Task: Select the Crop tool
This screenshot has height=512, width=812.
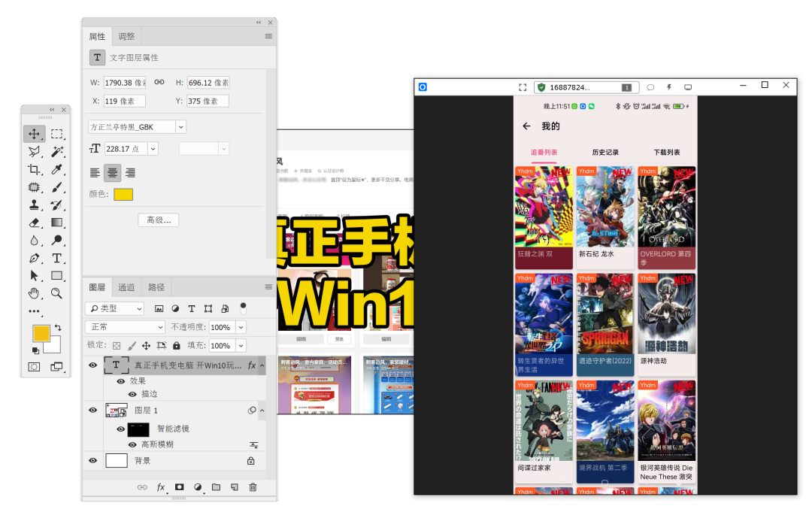Action: (x=34, y=169)
